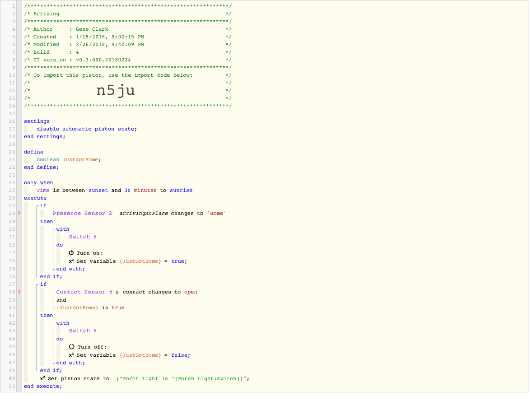Click the 'then' keyword on line 41

pyautogui.click(x=47, y=316)
